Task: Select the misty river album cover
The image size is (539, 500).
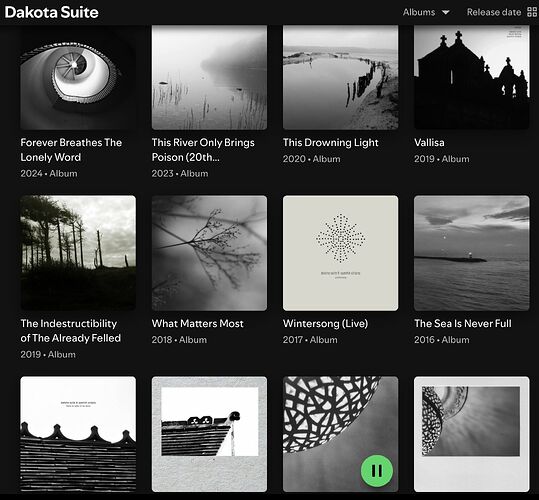Action: click(x=209, y=78)
